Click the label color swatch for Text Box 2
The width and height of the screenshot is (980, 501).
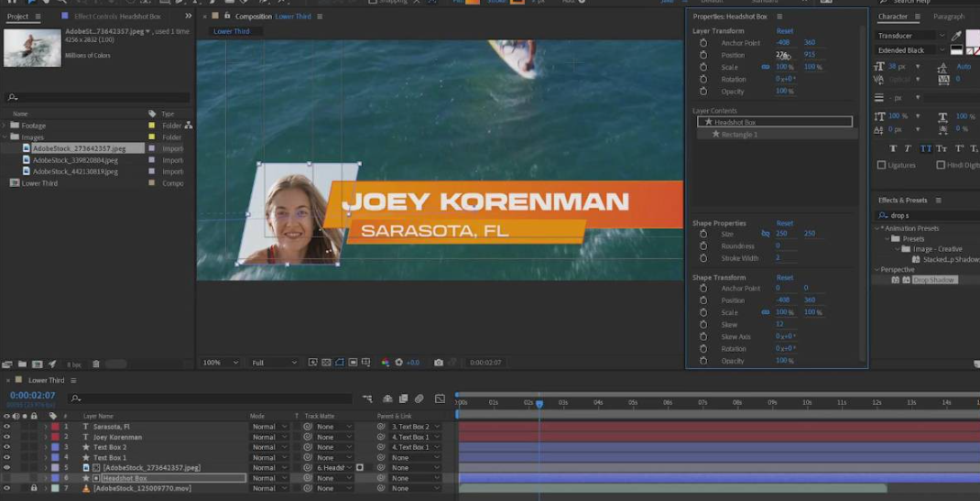click(x=55, y=447)
